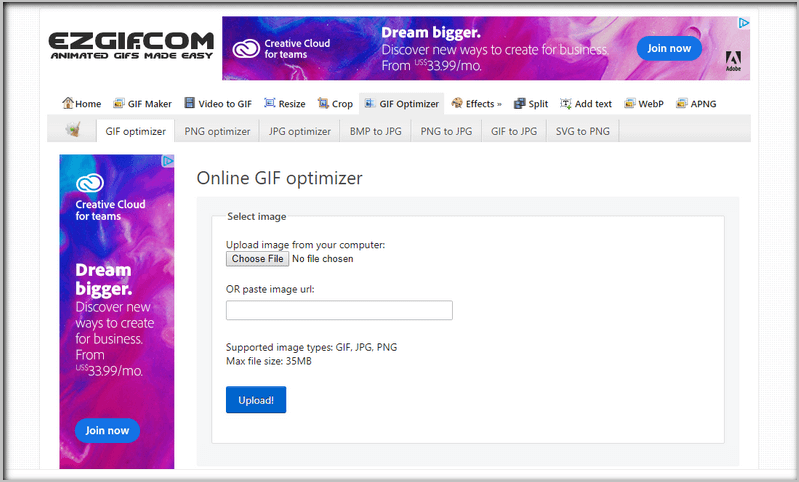799x482 pixels.
Task: Click the Adobe logo in banner
Action: [733, 61]
